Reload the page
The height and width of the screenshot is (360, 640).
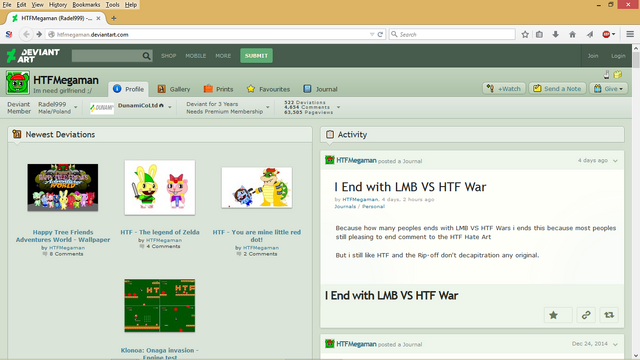pos(380,35)
